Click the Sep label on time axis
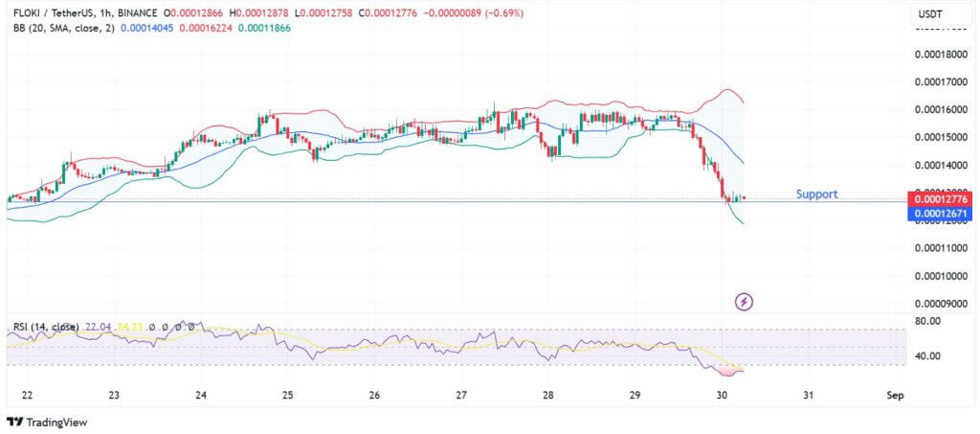The image size is (980, 434). 895,396
